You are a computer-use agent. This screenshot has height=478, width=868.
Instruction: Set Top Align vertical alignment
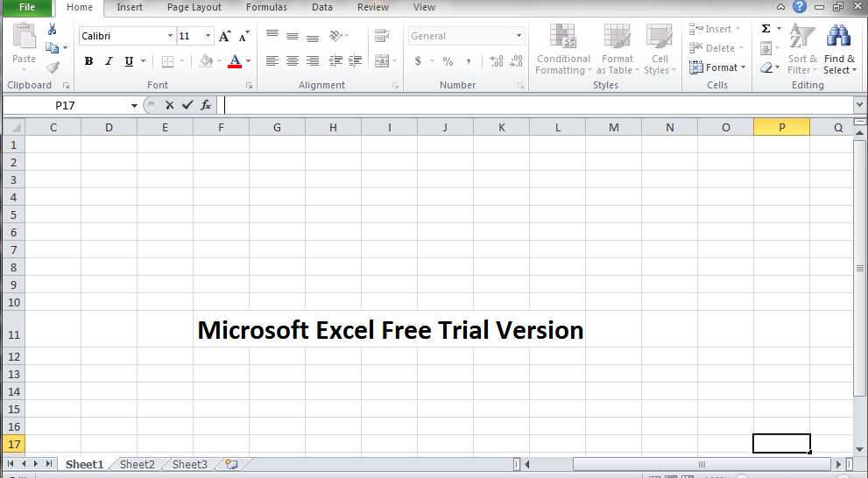click(272, 36)
